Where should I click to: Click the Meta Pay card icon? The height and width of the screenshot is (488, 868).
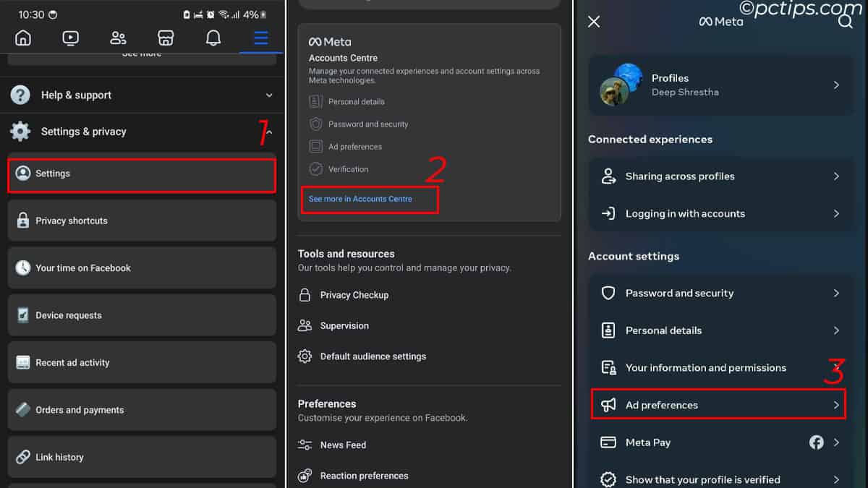pyautogui.click(x=608, y=442)
